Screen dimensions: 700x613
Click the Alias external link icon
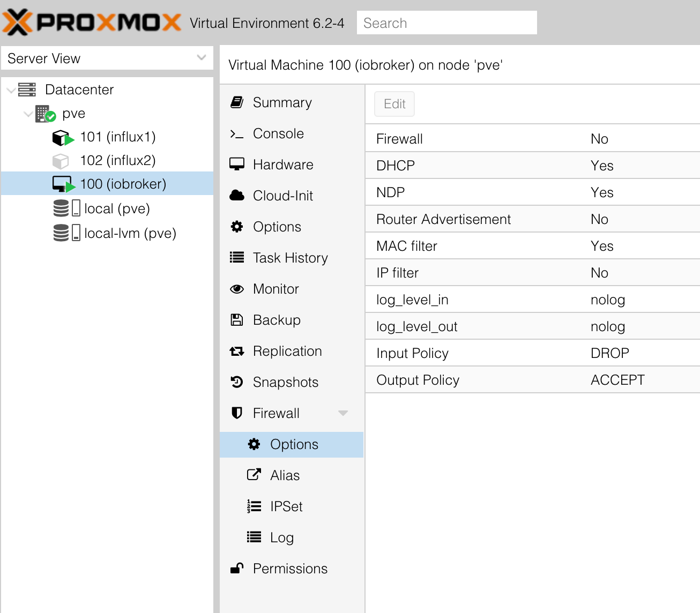[x=254, y=475]
